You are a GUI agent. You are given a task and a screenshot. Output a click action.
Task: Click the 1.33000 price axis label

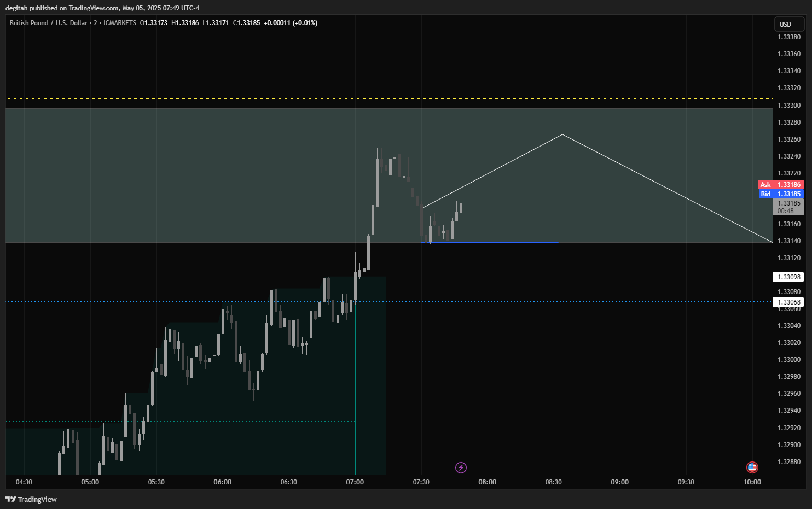tap(789, 360)
